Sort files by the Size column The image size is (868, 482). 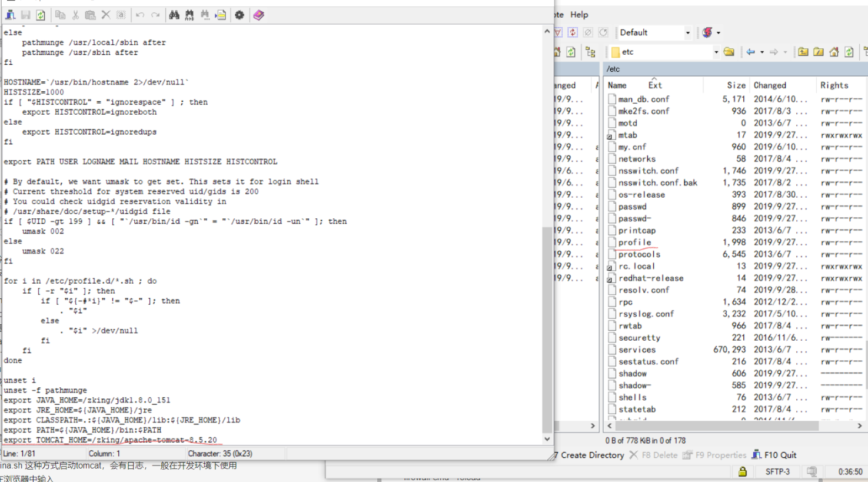(736, 85)
